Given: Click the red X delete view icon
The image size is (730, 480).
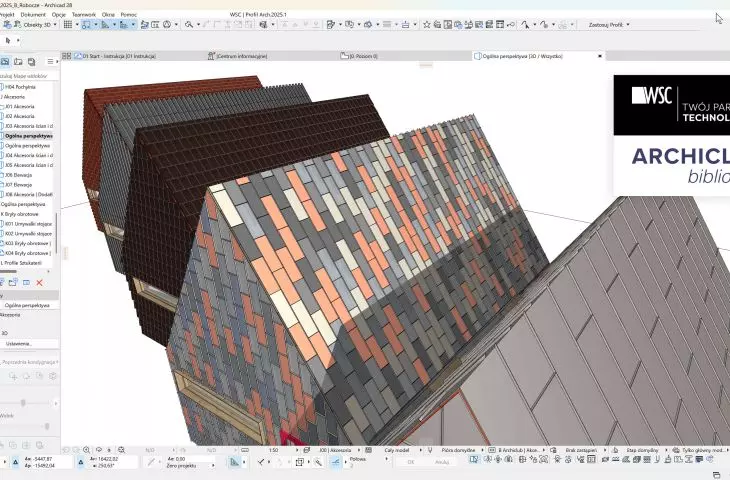Looking at the screenshot, I should coord(40,283).
